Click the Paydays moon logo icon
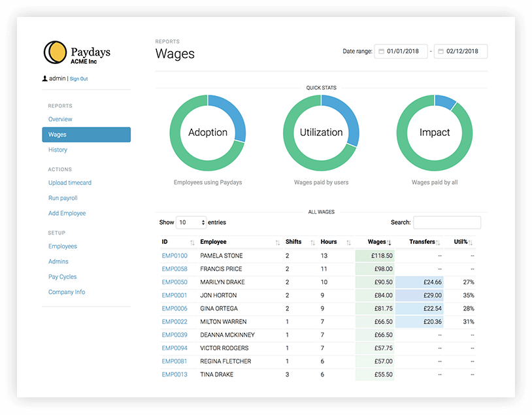Viewport: 532px width, 415px height. coord(55,52)
